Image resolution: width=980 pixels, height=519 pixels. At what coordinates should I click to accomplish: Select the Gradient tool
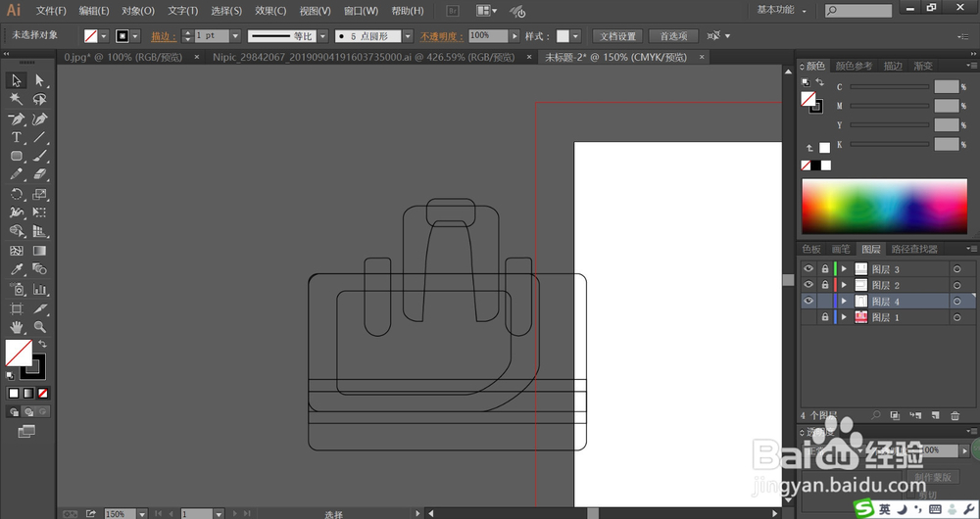point(39,251)
